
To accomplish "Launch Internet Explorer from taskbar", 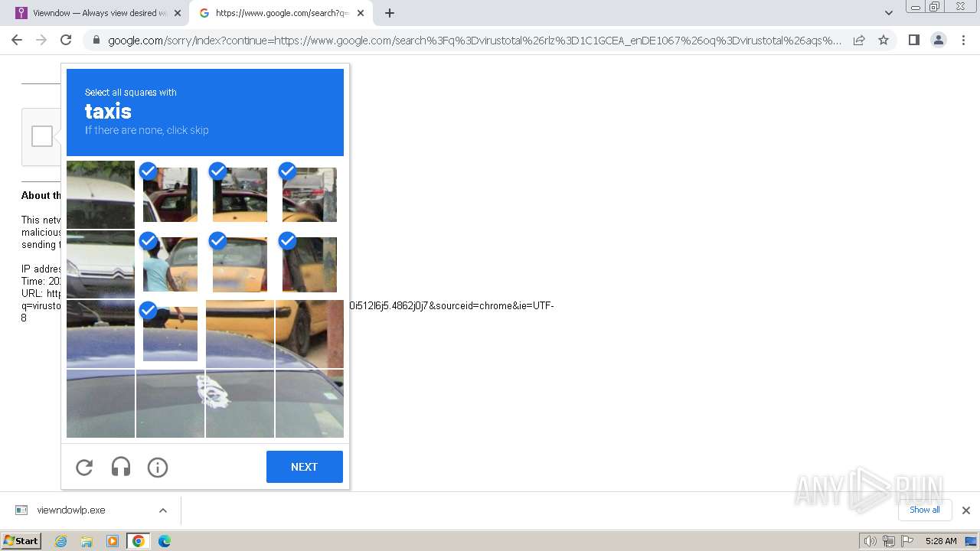I will click(x=61, y=541).
